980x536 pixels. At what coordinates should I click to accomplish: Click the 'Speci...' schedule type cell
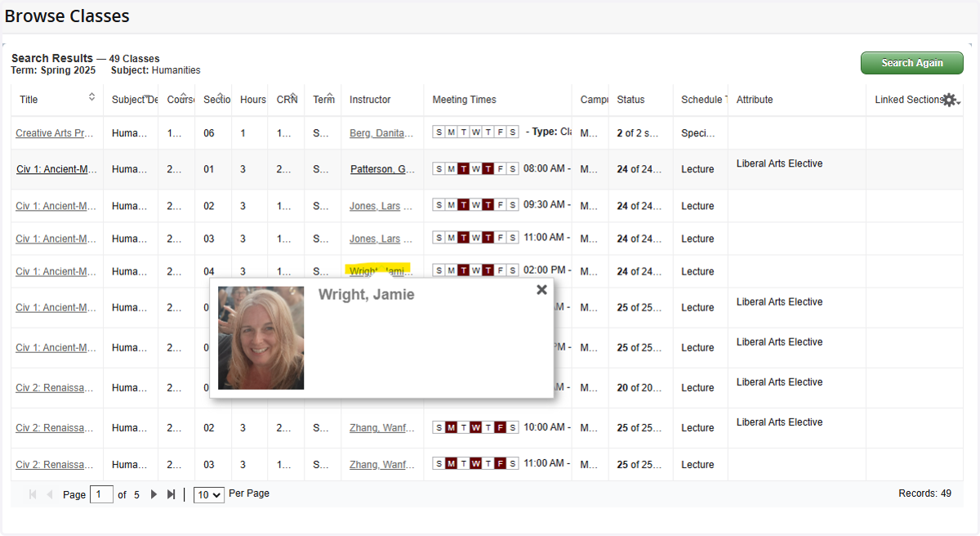tap(697, 133)
